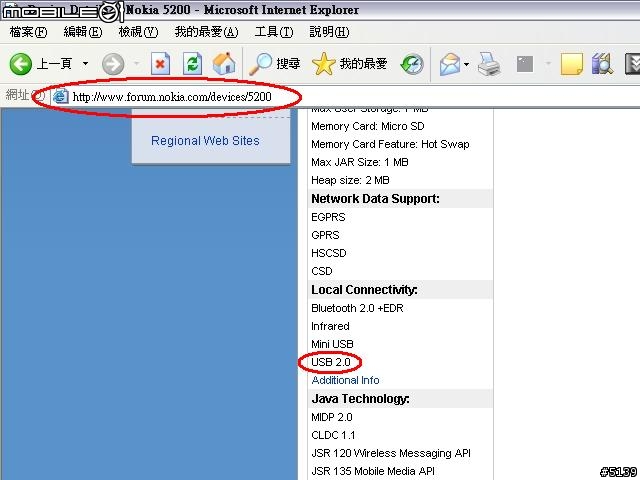This screenshot has height=480, width=640.
Task: Click the address bar URL field
Action: click(347, 97)
